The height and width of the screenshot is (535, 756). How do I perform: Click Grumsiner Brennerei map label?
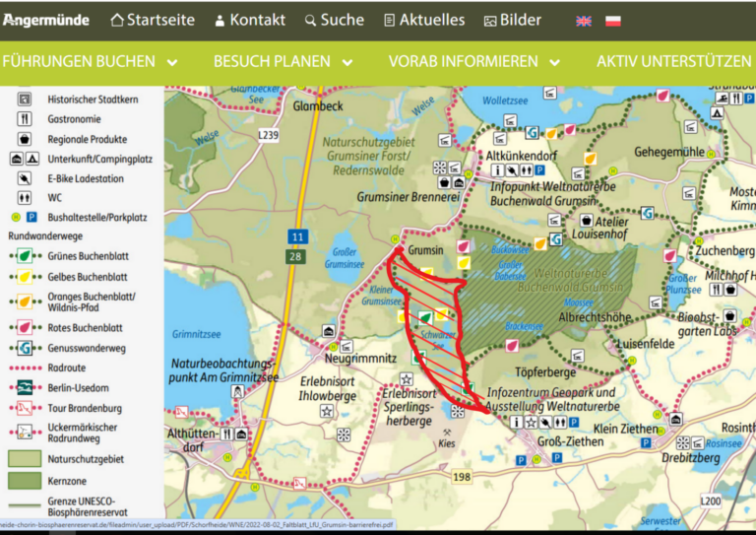click(x=409, y=197)
